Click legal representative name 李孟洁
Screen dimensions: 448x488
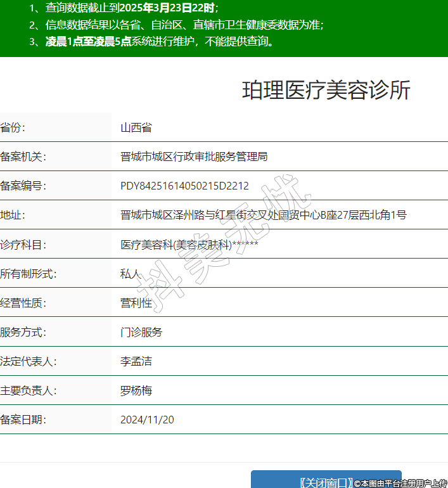click(x=136, y=361)
